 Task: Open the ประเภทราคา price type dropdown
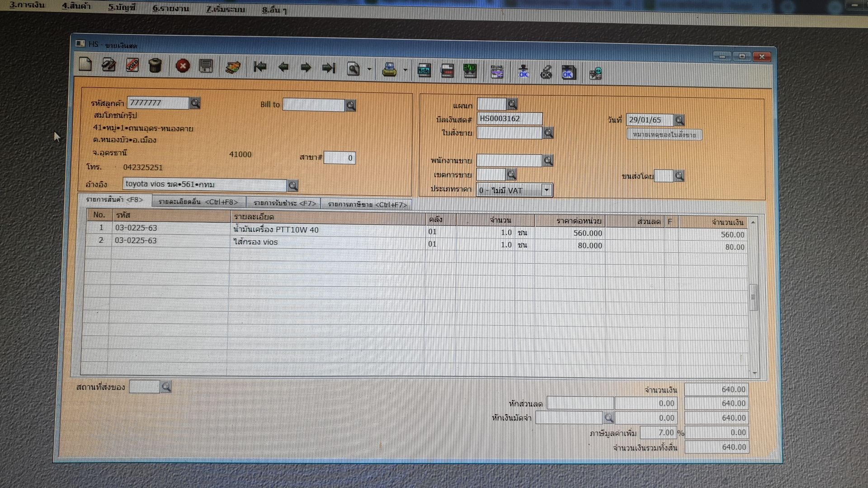[547, 190]
